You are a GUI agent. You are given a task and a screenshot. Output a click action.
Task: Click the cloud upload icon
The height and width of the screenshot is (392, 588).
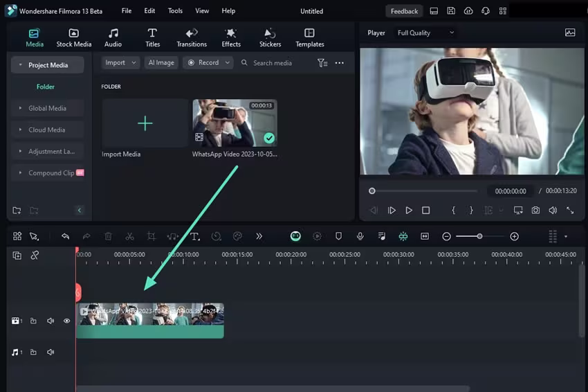tap(468, 11)
